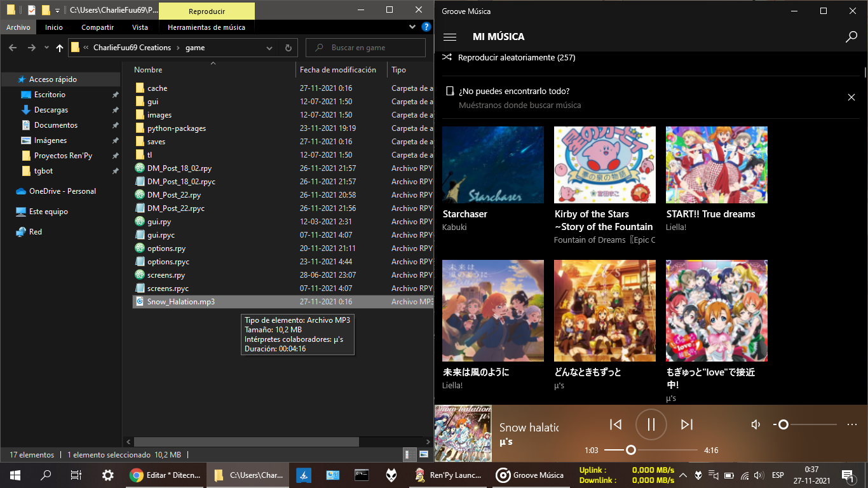This screenshot has width=868, height=488.
Task: Open more options ellipsis in player bar
Action: point(852,424)
